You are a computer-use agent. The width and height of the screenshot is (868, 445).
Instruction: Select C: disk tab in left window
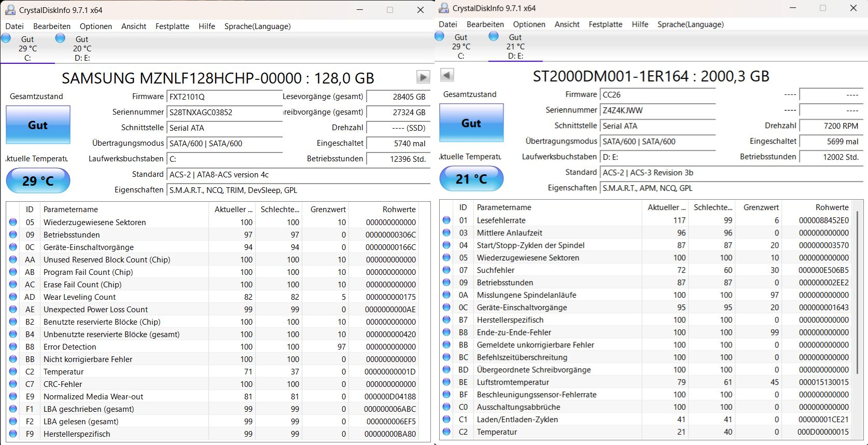27,48
